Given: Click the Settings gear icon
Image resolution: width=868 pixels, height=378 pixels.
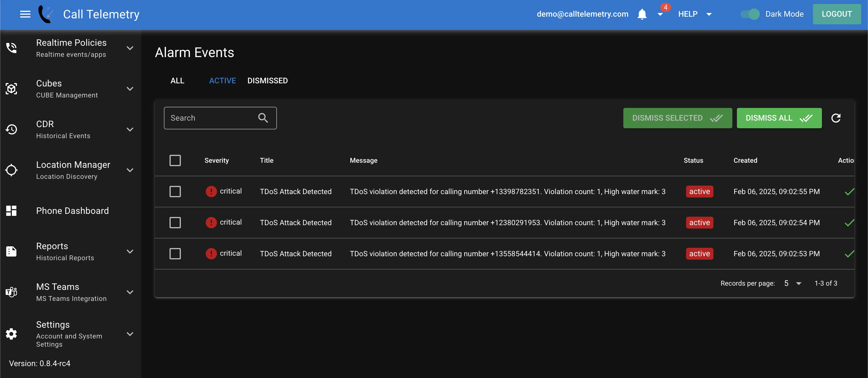Looking at the screenshot, I should coord(12,334).
